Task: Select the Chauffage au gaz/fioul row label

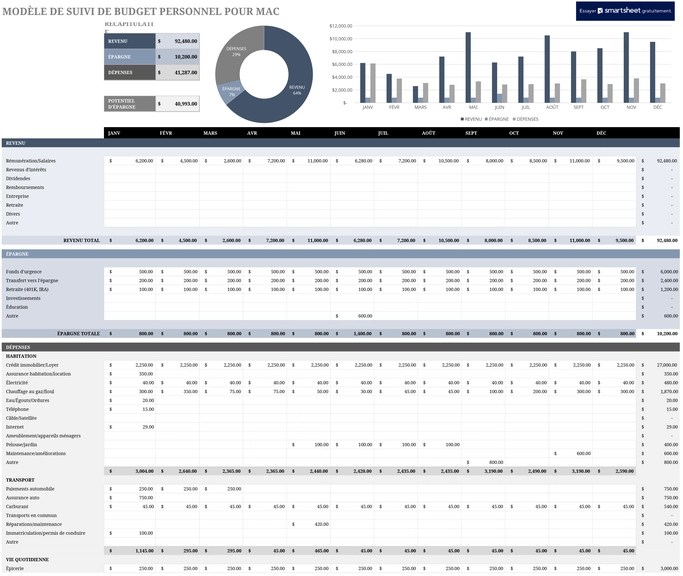Action: coord(30,392)
